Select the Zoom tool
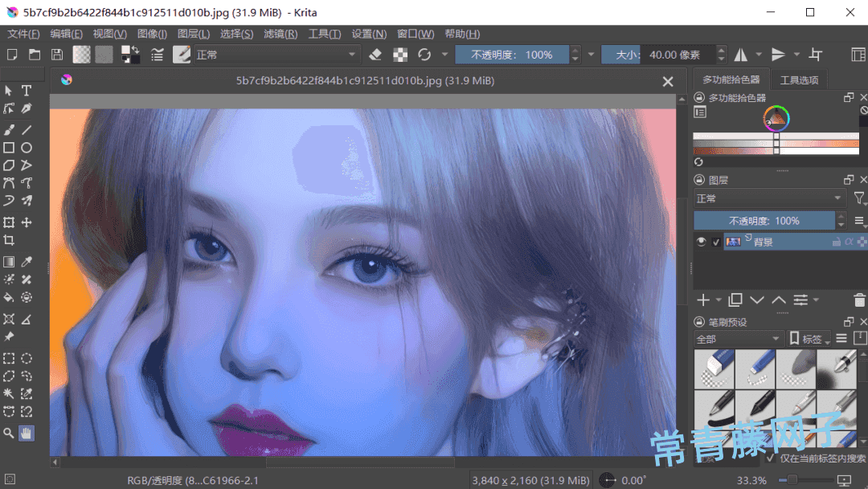The image size is (868, 489). pos(9,433)
